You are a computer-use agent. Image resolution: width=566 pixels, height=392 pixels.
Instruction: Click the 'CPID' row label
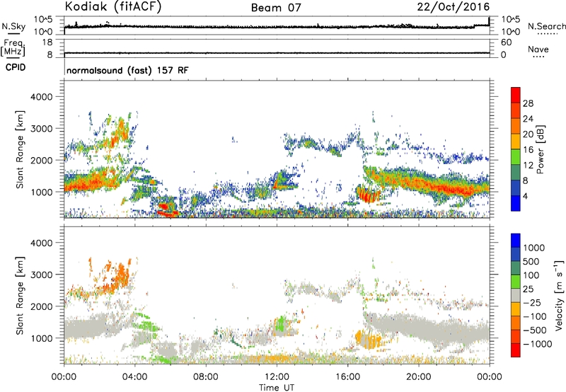pos(16,67)
